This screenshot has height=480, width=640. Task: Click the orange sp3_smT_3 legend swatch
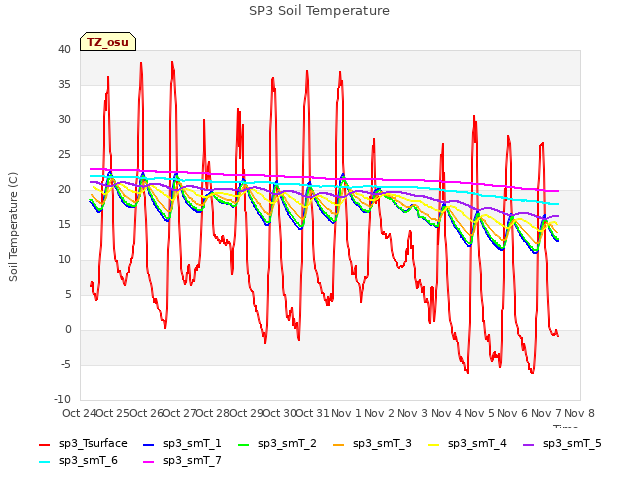point(339,445)
